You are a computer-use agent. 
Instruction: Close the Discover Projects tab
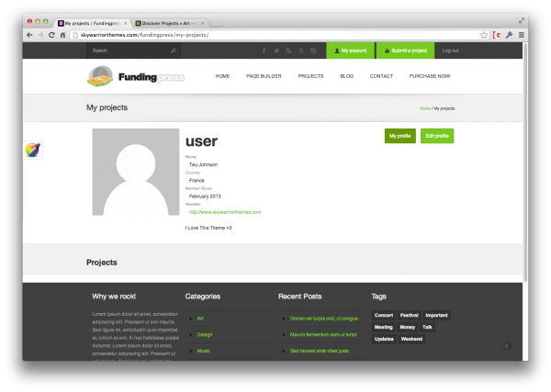point(202,23)
